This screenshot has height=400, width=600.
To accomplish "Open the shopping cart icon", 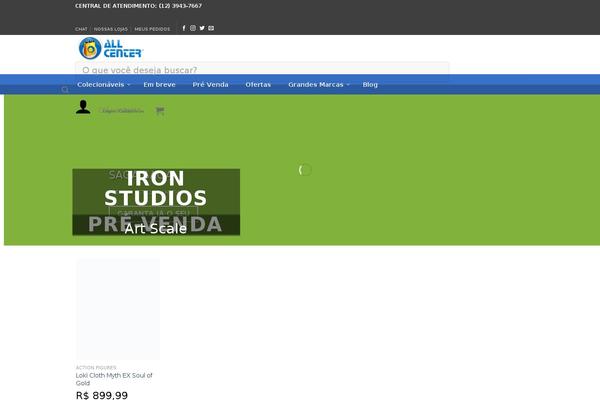I will point(160,111).
